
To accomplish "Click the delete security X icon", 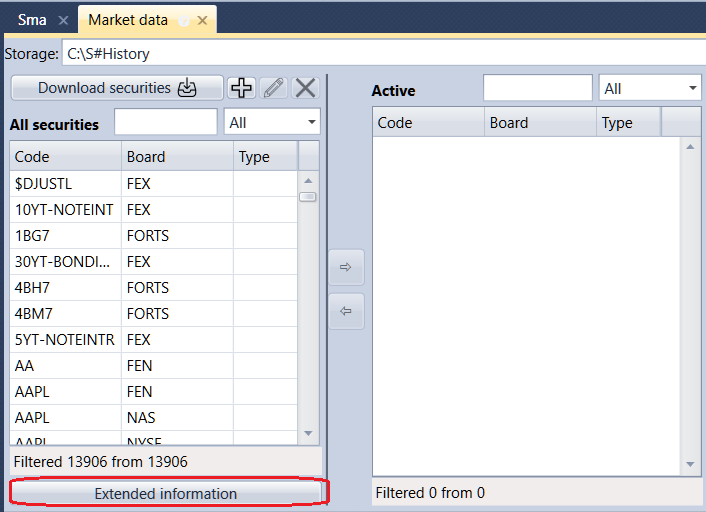I will coord(306,88).
